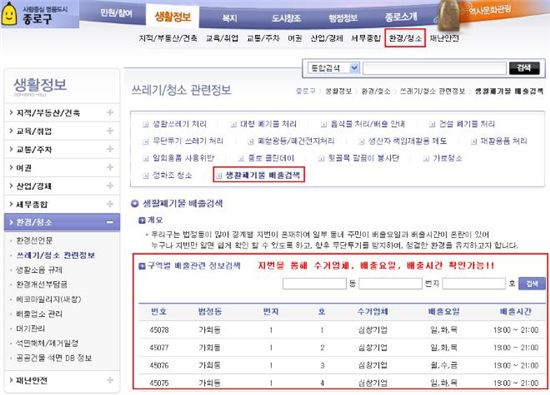
Task: Open the 복지 top menu
Action: coord(230,18)
